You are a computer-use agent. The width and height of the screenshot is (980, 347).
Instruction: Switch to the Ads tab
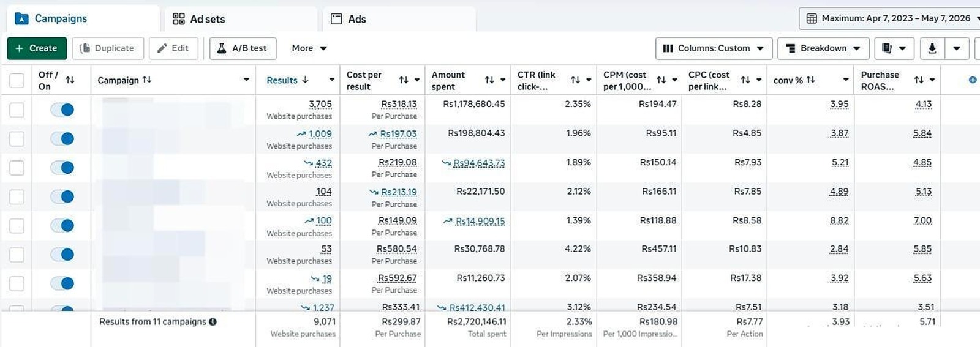tap(399, 19)
